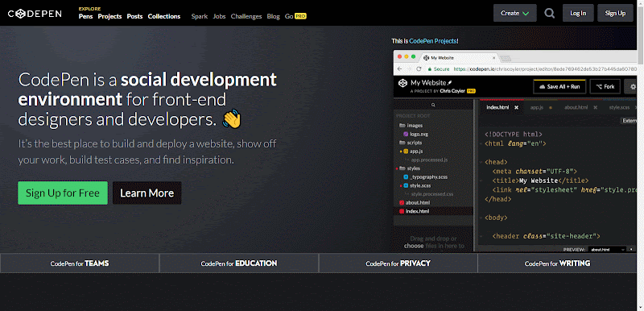
Task: Click the green Sign Up for Free button
Action: (x=63, y=193)
